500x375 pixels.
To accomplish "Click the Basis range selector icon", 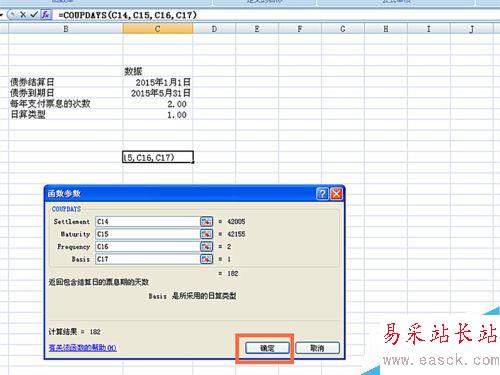I will click(x=206, y=259).
